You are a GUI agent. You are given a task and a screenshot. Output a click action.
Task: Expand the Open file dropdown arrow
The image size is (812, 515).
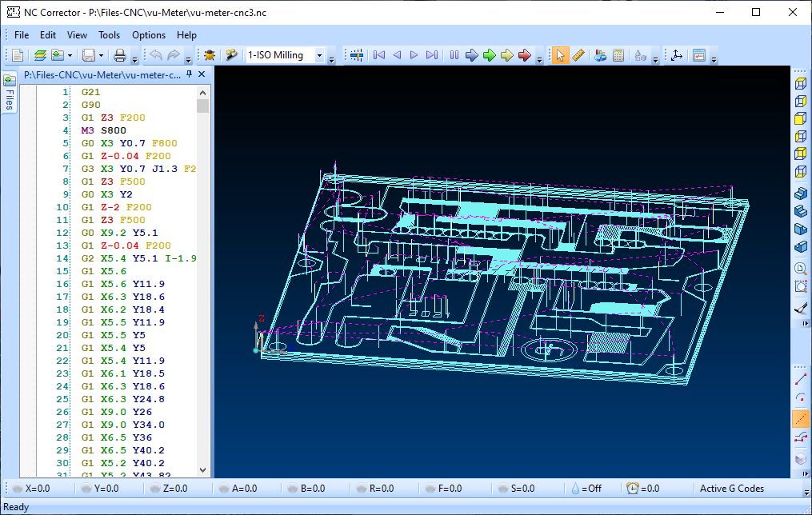click(70, 55)
